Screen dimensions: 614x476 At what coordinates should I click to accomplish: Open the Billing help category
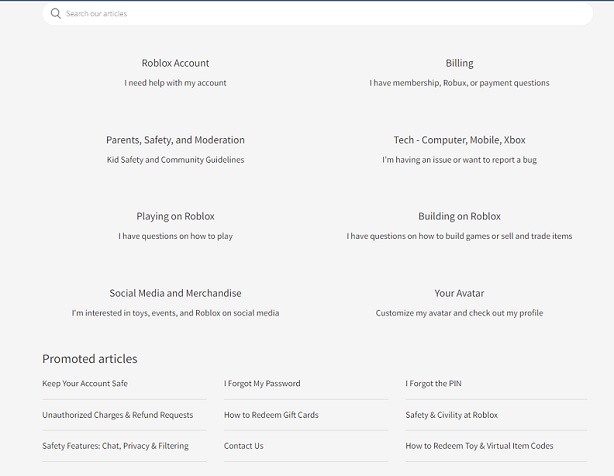tap(459, 63)
